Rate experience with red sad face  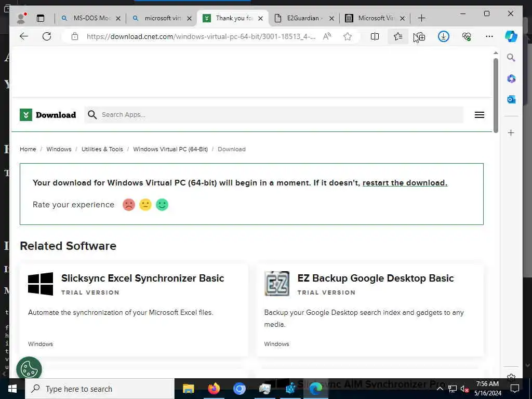pyautogui.click(x=129, y=205)
